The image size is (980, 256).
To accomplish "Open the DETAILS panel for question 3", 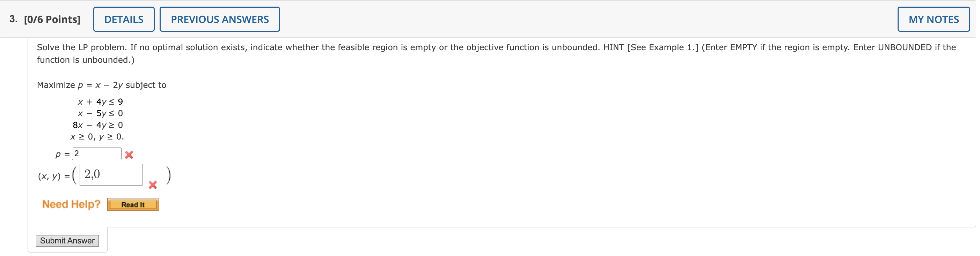I will (x=124, y=18).
